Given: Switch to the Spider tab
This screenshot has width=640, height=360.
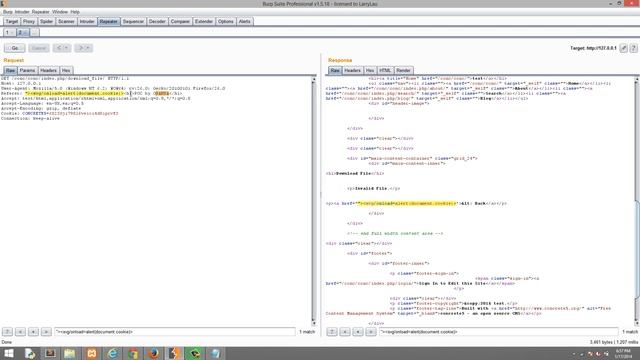Looking at the screenshot, I should [x=47, y=22].
